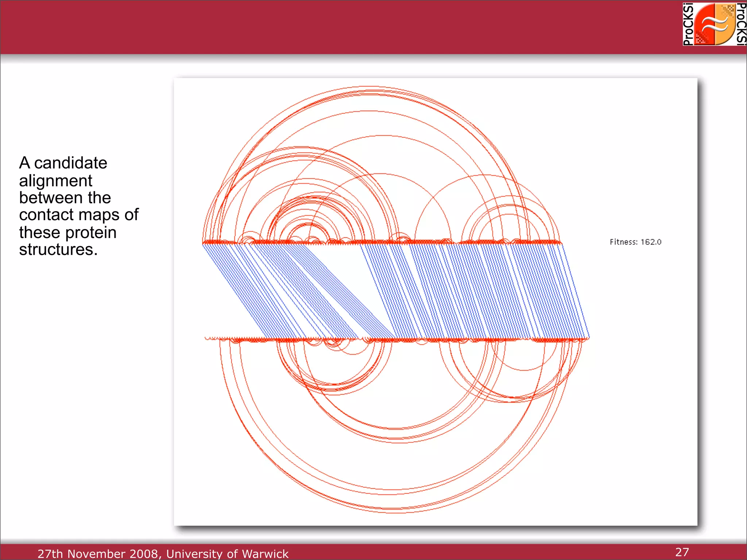The height and width of the screenshot is (560, 747).
Task: Click the footer text '27th November 2008'
Action: [x=98, y=554]
